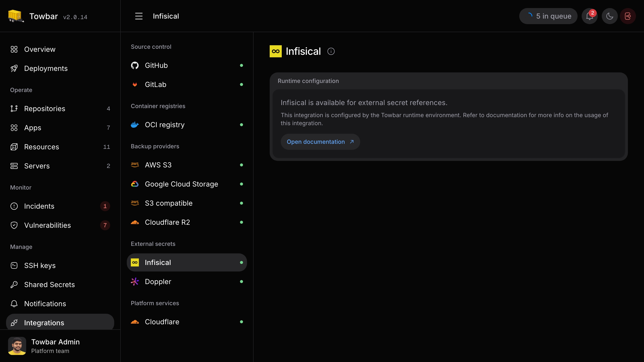Click the AWS S3 logo icon

click(x=135, y=165)
